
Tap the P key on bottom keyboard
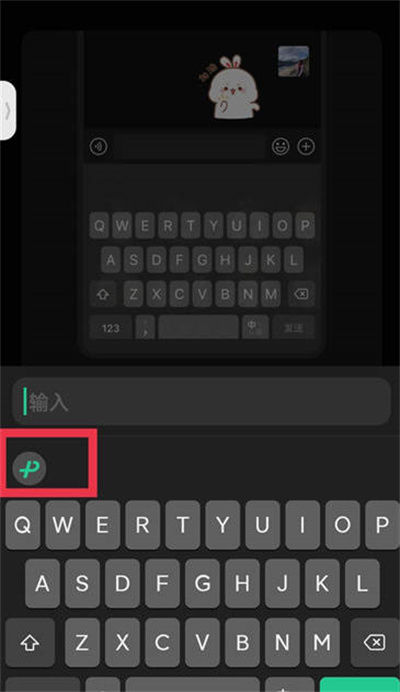click(382, 525)
